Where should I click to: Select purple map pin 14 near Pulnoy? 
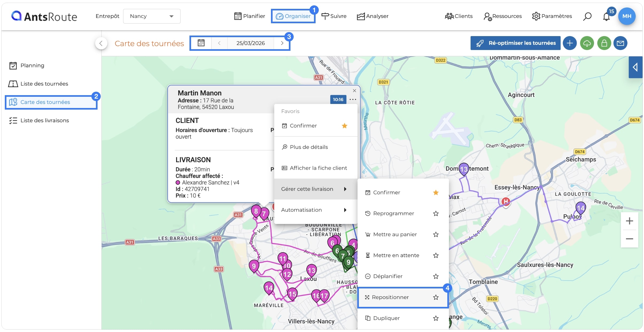(580, 208)
